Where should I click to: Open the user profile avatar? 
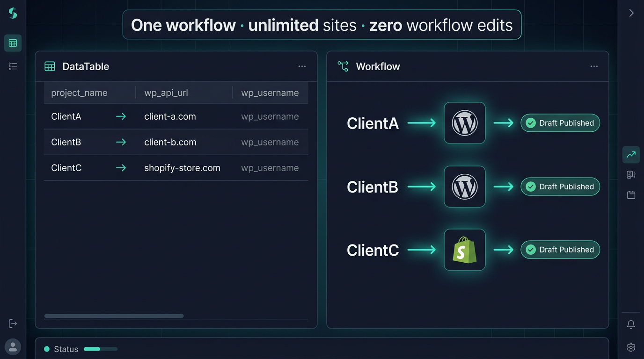pyautogui.click(x=13, y=347)
